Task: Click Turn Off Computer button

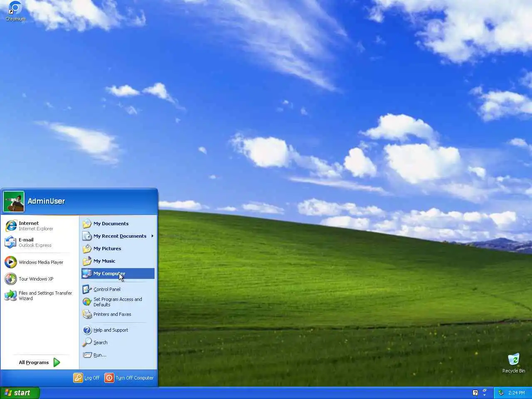Action: pyautogui.click(x=129, y=378)
